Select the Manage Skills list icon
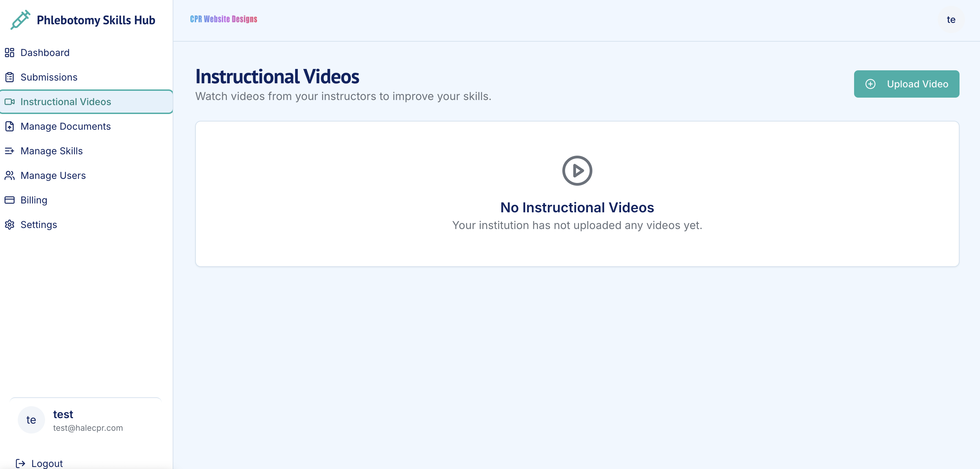The width and height of the screenshot is (980, 469). (10, 151)
